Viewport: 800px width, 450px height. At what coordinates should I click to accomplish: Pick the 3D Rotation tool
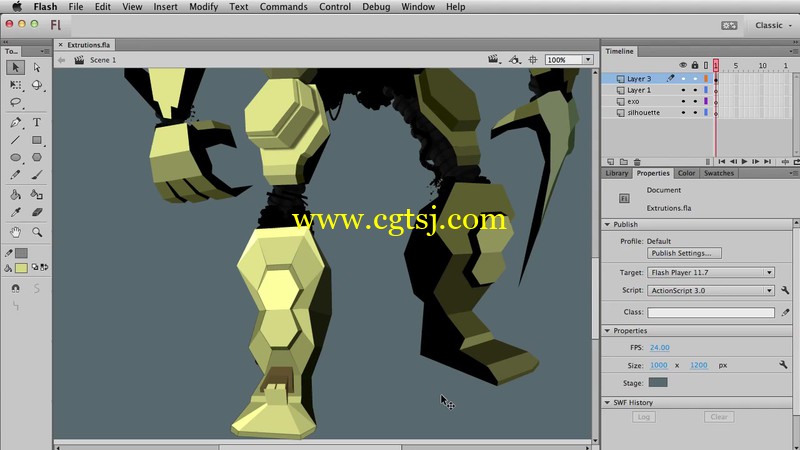pos(37,85)
